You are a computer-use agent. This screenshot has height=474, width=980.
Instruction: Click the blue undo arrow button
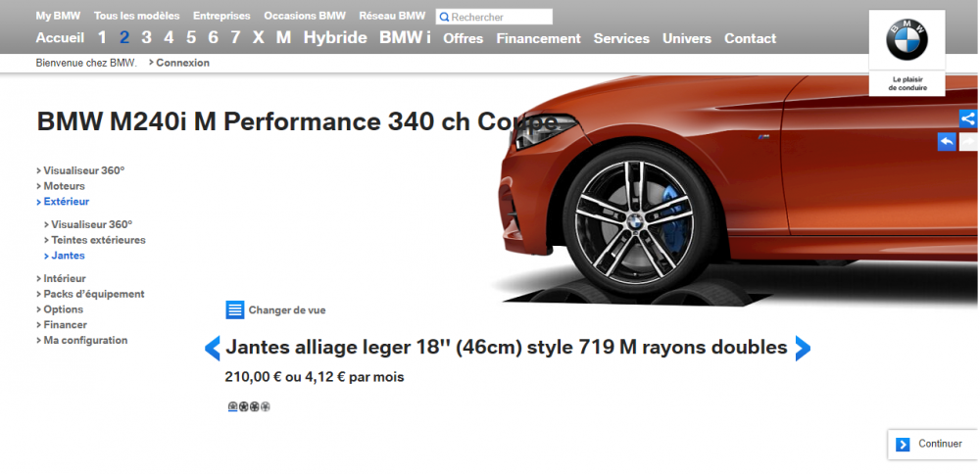pos(947,142)
